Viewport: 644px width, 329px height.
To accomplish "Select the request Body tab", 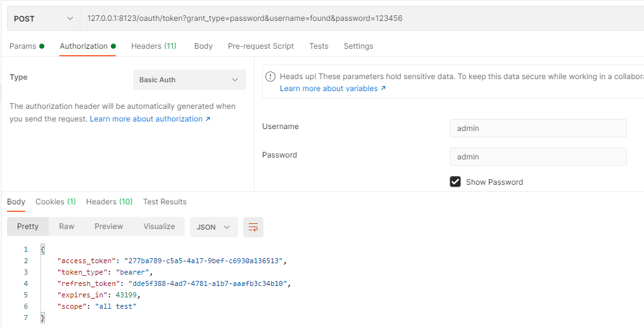I will click(203, 46).
